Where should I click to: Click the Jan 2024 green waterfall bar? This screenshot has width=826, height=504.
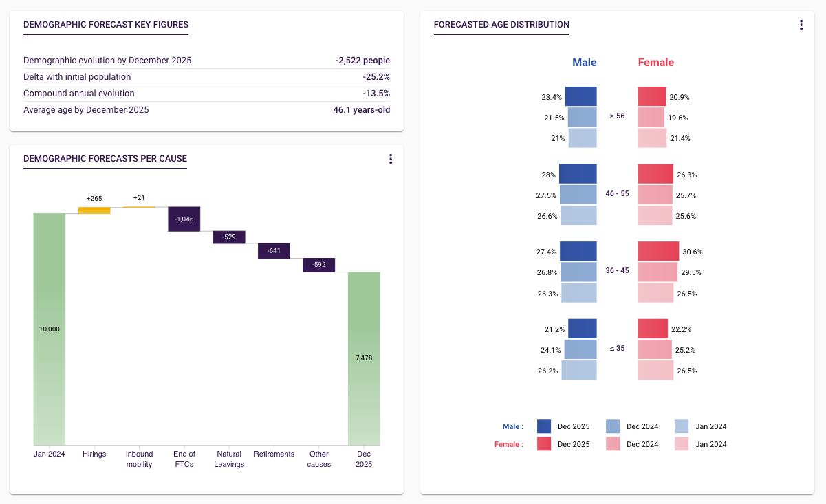(x=50, y=329)
